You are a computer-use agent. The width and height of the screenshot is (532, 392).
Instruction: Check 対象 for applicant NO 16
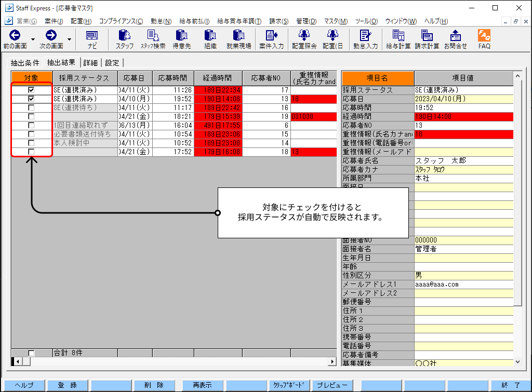(31, 107)
